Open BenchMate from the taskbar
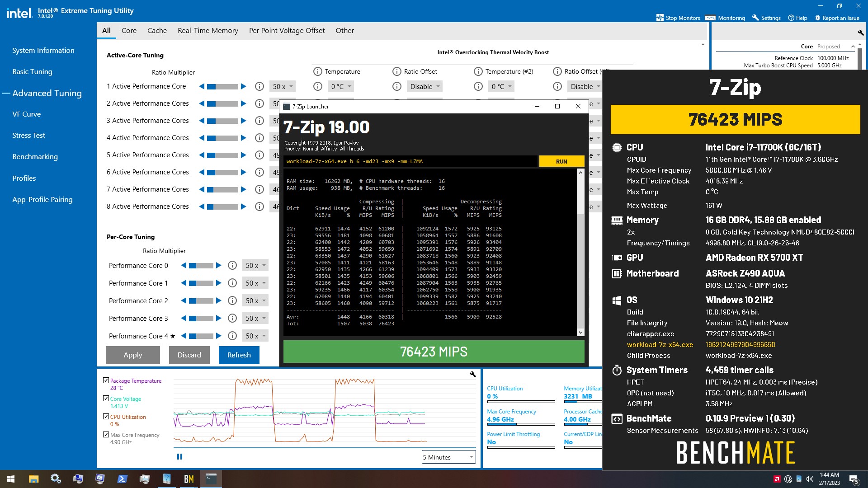The width and height of the screenshot is (868, 488). click(189, 479)
